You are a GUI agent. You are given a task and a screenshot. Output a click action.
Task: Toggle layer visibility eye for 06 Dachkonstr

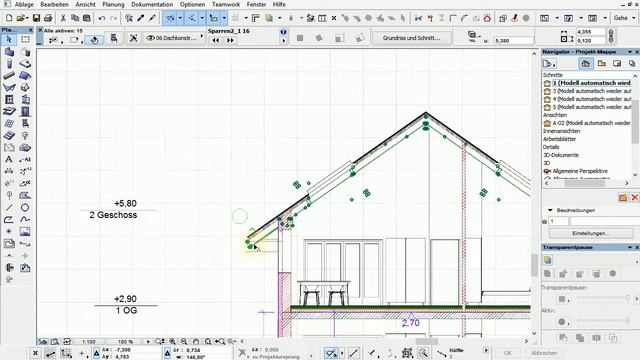[150, 38]
